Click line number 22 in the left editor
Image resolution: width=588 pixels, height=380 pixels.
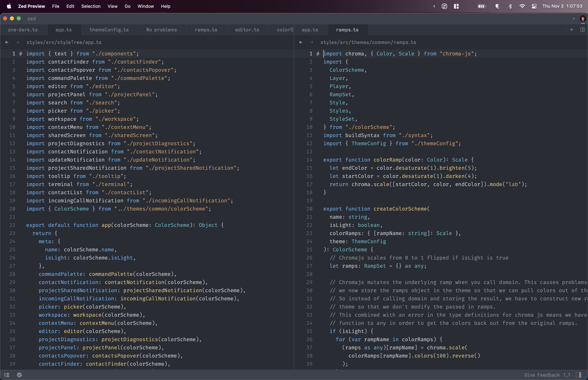(x=12, y=225)
